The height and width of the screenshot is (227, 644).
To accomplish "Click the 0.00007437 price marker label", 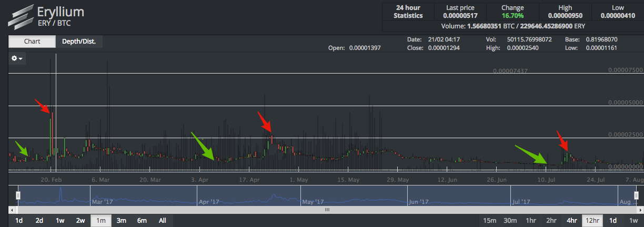I will (x=510, y=71).
